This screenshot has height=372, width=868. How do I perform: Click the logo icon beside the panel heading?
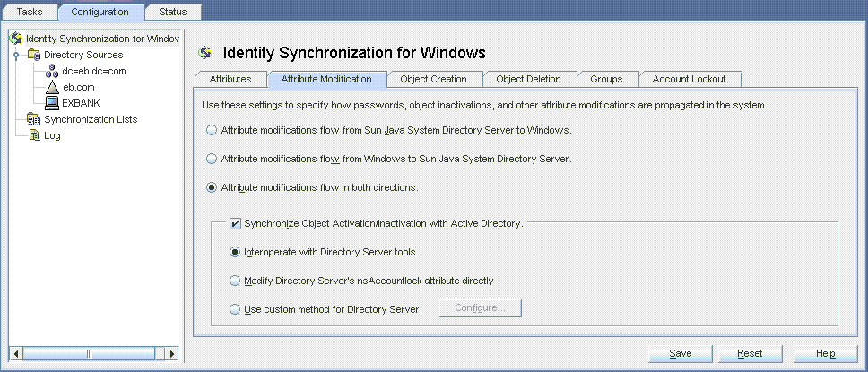pyautogui.click(x=205, y=53)
